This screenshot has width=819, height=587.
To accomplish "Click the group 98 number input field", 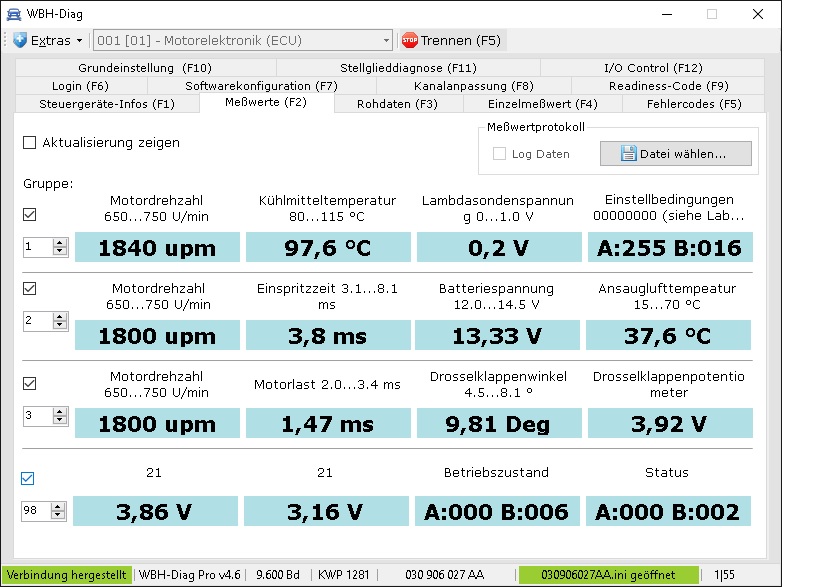I will (37, 511).
